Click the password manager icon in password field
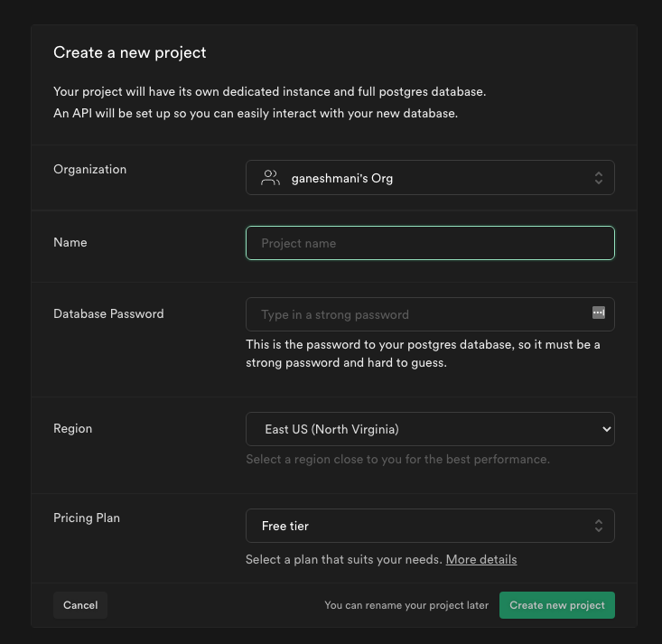662x644 pixels. point(598,313)
